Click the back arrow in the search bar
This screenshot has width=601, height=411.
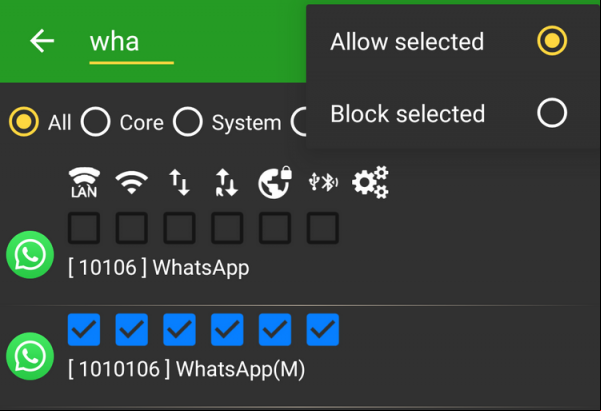[x=42, y=41]
